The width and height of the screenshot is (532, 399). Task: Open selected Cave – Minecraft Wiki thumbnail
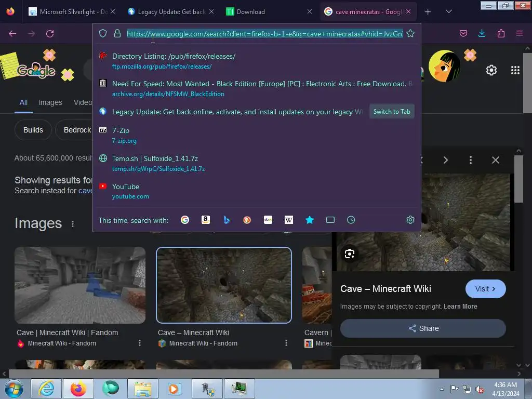(224, 285)
